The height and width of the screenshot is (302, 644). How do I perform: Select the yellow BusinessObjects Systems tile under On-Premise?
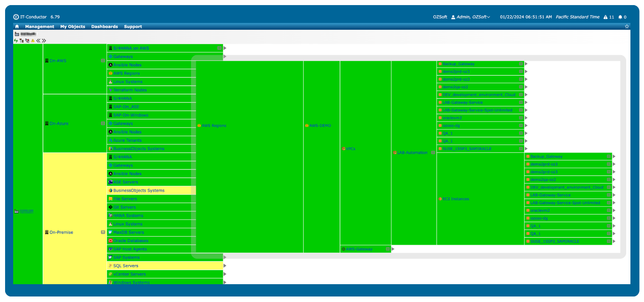coord(138,190)
